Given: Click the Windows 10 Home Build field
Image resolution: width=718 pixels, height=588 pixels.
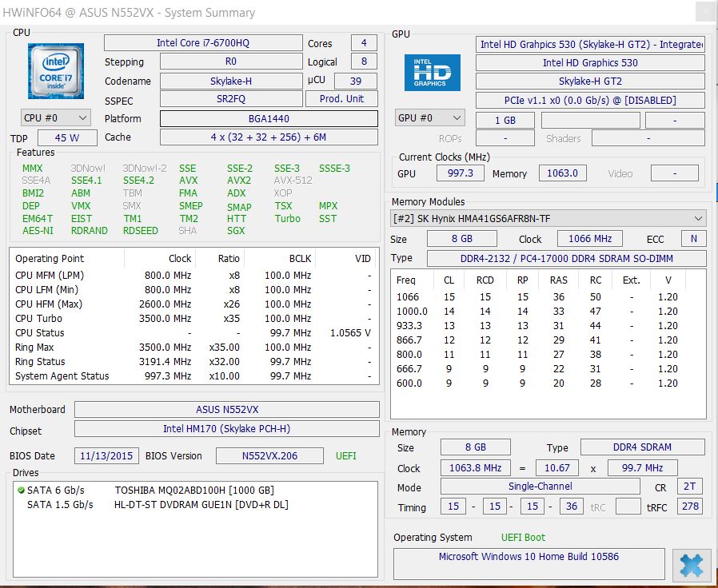Looking at the screenshot, I should tap(529, 564).
